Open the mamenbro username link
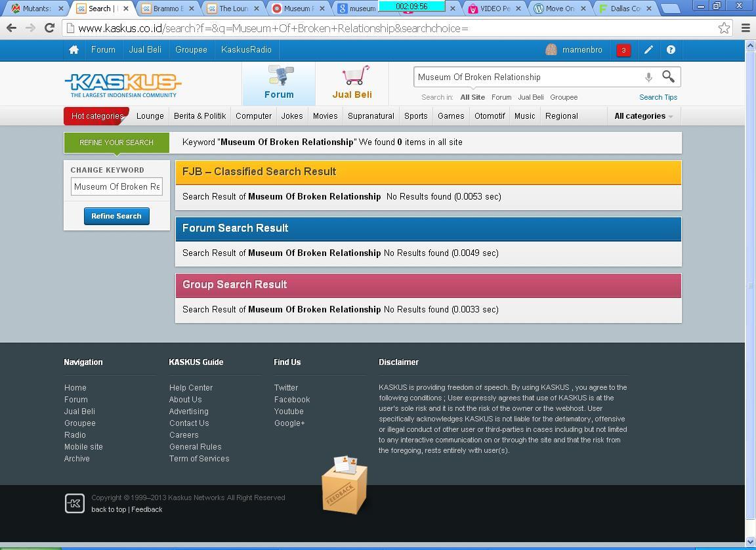Screen dimensions: 756x550 tap(583, 50)
